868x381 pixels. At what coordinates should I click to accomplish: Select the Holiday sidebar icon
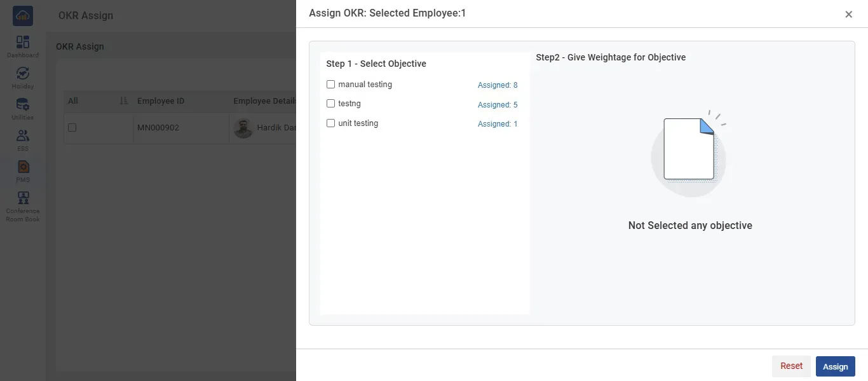coord(22,76)
